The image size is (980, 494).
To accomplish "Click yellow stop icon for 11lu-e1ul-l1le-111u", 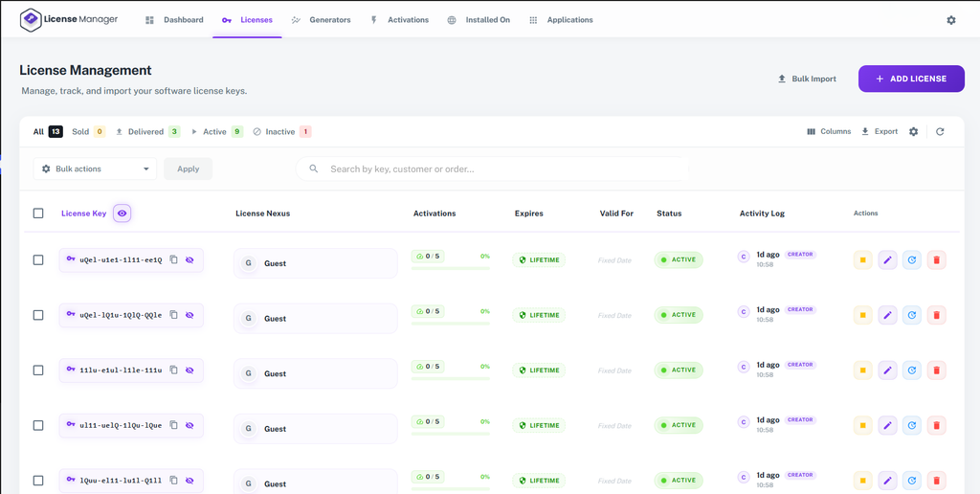I will tap(862, 370).
